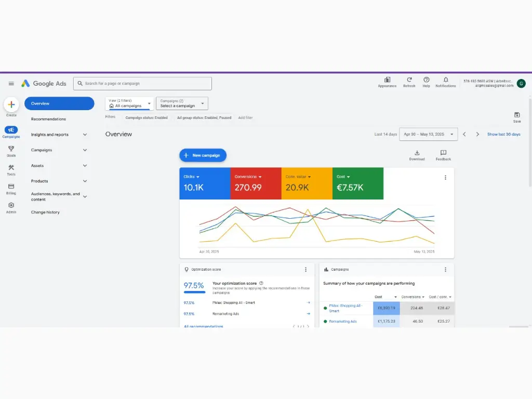
Task: Open the Cost column dropdown in Campaigns table
Action: [x=386, y=297]
